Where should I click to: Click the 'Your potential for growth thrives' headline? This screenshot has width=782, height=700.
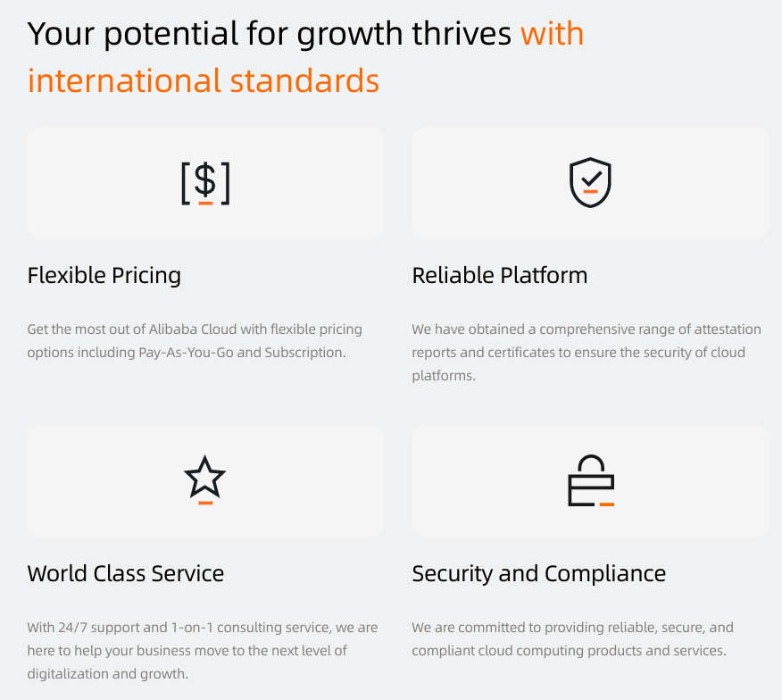click(x=270, y=34)
